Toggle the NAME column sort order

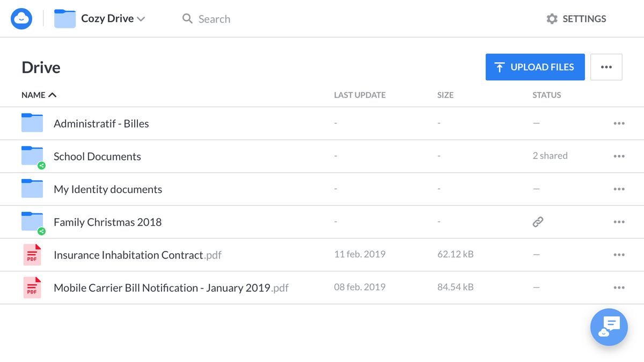click(x=39, y=94)
